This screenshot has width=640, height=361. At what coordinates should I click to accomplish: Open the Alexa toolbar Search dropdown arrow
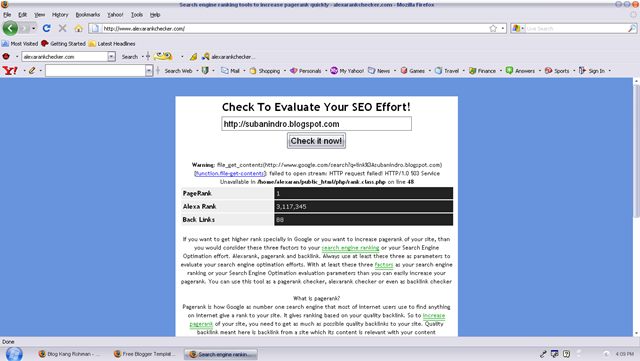tap(142, 56)
